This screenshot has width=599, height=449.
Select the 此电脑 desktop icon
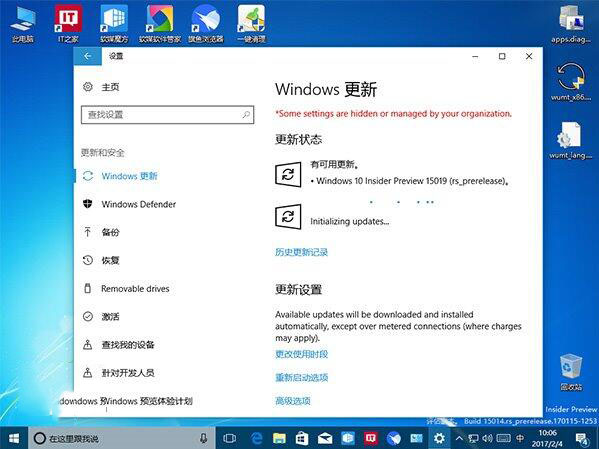pos(23,24)
